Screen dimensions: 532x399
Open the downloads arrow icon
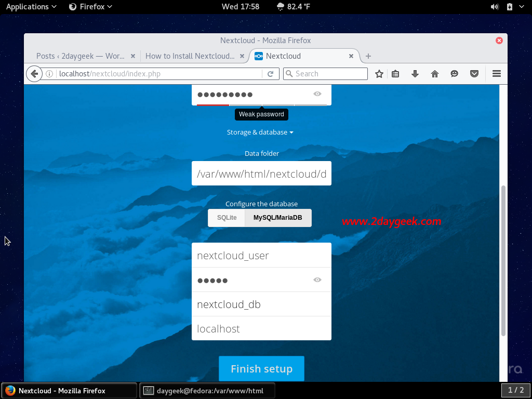coord(415,74)
